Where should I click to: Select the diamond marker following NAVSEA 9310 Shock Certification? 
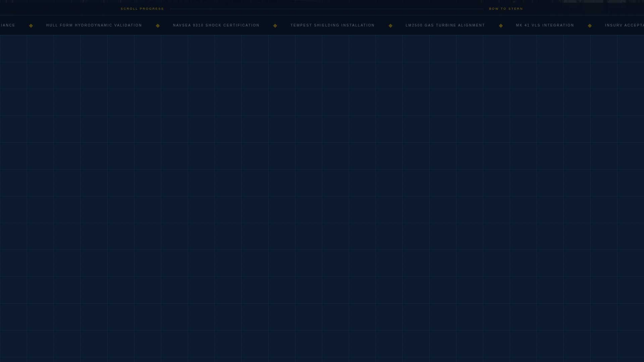coord(275,25)
